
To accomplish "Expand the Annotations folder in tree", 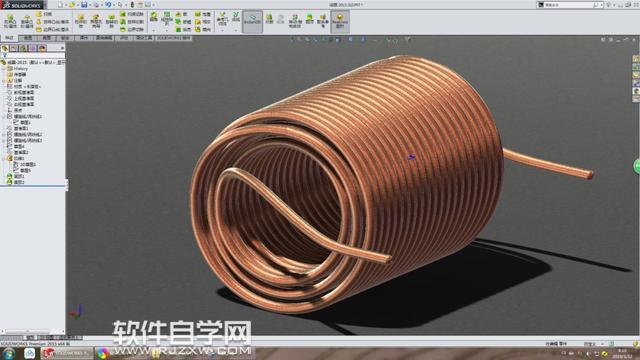I will 4,81.
